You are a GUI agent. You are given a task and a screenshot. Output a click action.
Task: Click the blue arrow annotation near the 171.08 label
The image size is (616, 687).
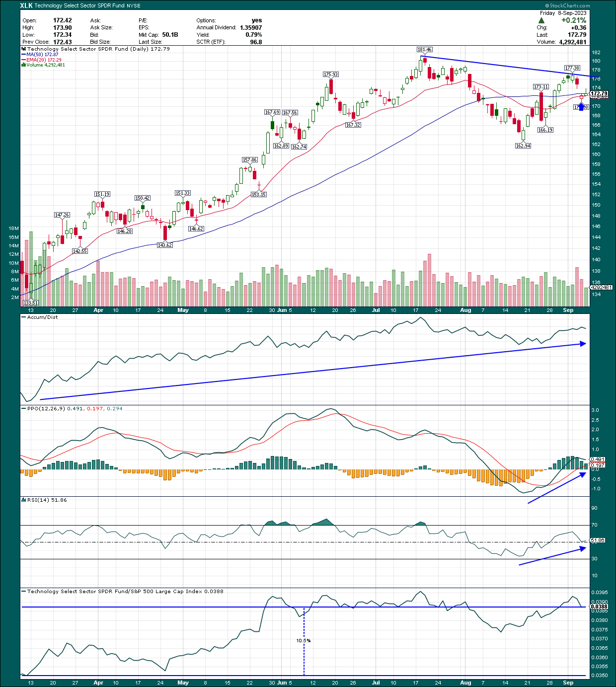(580, 105)
